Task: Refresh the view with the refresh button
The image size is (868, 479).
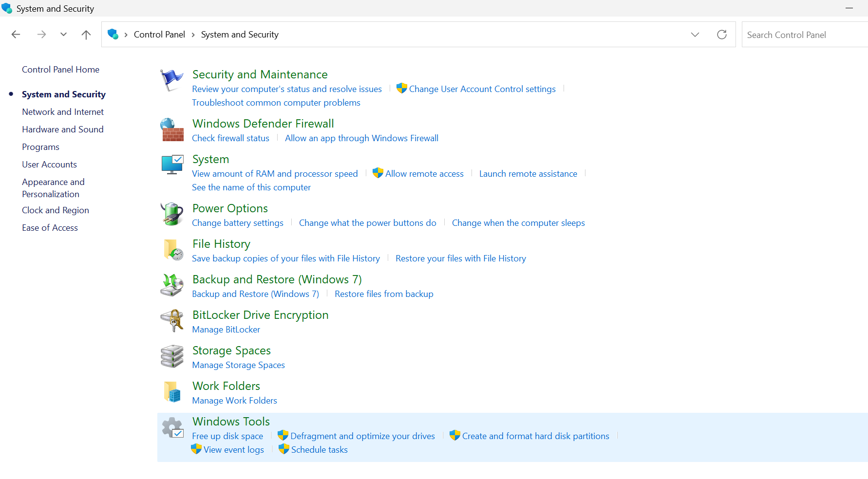Action: (722, 35)
